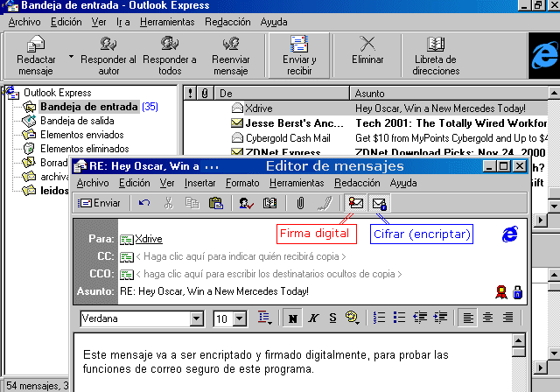Viewport: 560px width, 392px height.
Task: Open Insertar menu in message editor
Action: click(200, 183)
